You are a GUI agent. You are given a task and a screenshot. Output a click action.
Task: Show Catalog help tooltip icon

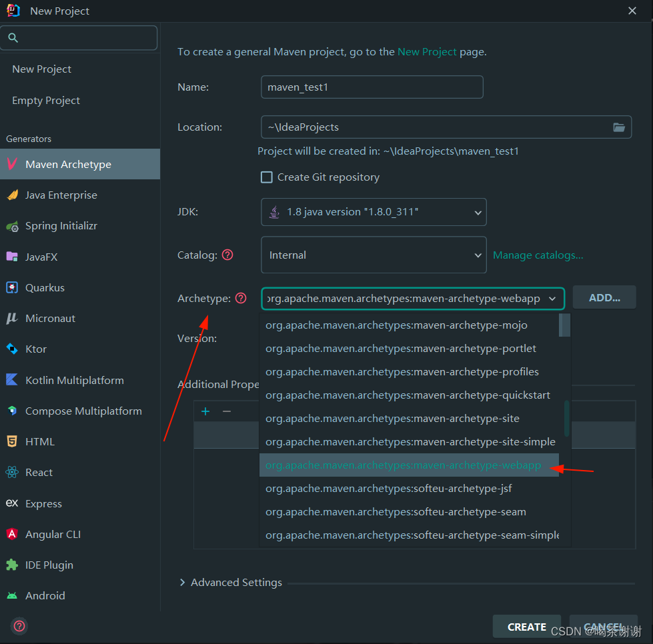(x=227, y=255)
